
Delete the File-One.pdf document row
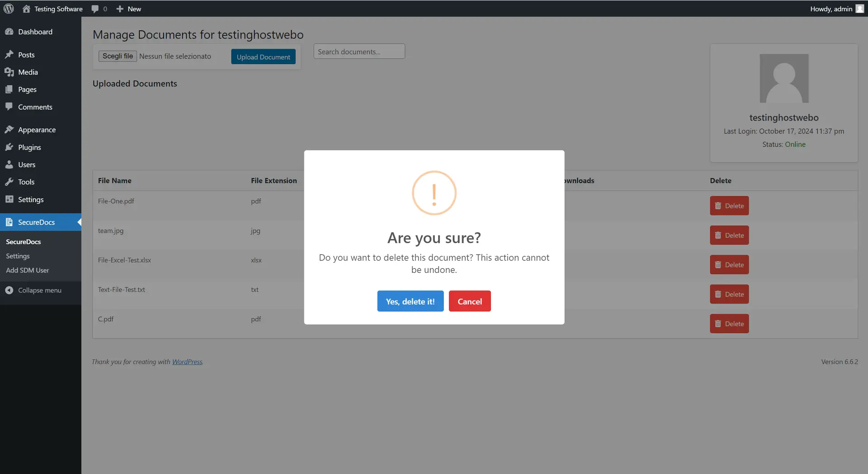(x=729, y=206)
